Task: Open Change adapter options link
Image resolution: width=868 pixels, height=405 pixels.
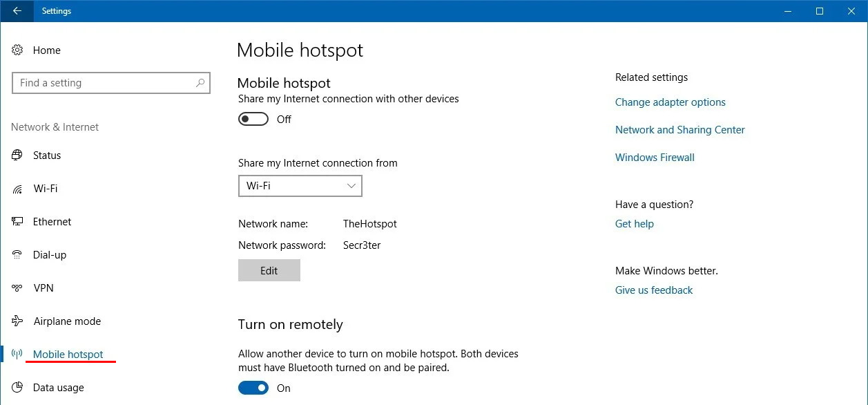Action: (670, 102)
